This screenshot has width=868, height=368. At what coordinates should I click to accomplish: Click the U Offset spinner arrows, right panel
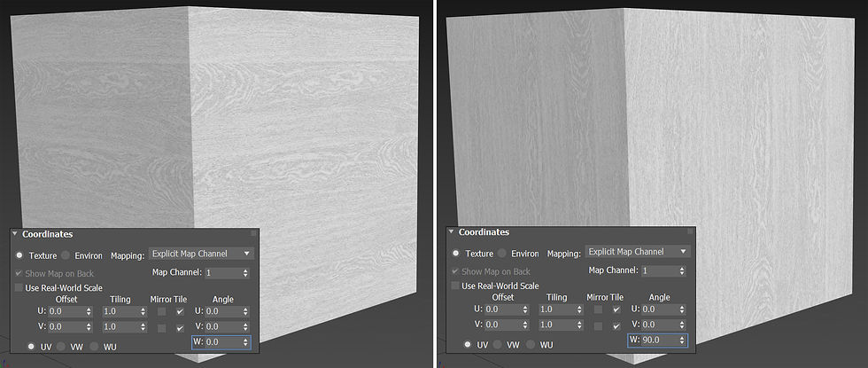point(524,309)
